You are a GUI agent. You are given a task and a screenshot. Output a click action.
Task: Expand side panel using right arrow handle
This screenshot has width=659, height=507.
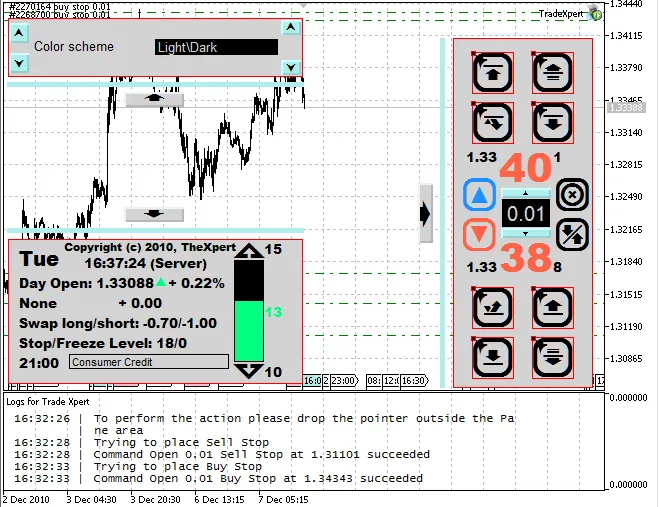pyautogui.click(x=425, y=213)
